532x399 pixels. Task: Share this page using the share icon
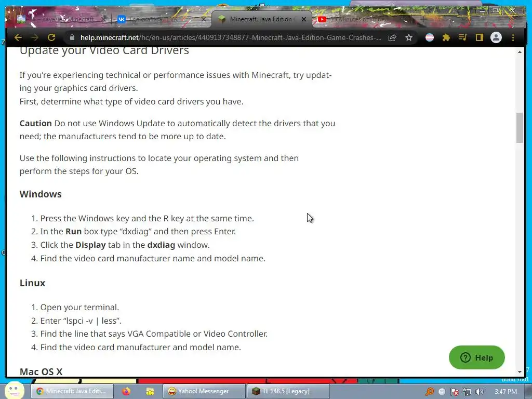pyautogui.click(x=392, y=37)
